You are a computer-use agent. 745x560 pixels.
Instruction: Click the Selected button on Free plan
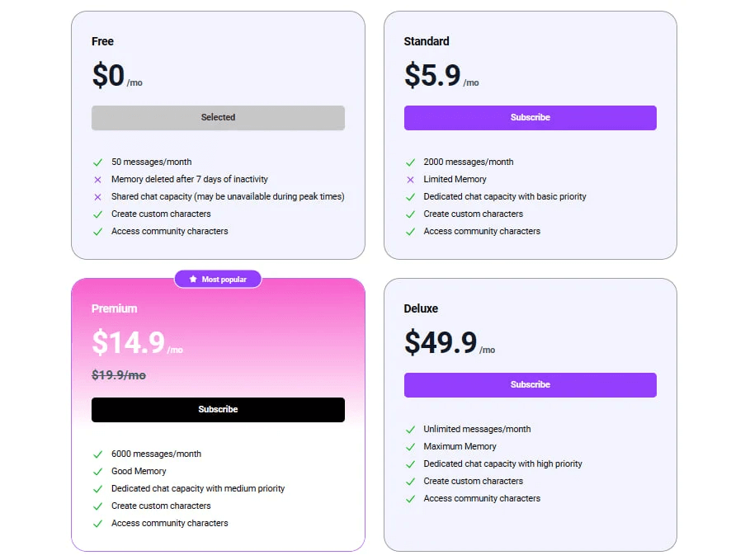point(218,117)
